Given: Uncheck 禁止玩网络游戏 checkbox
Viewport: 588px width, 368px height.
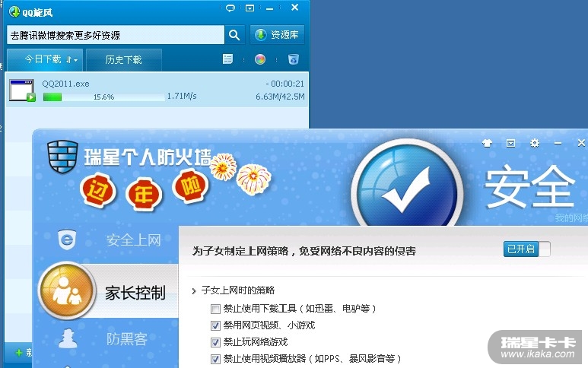Looking at the screenshot, I should tap(215, 342).
